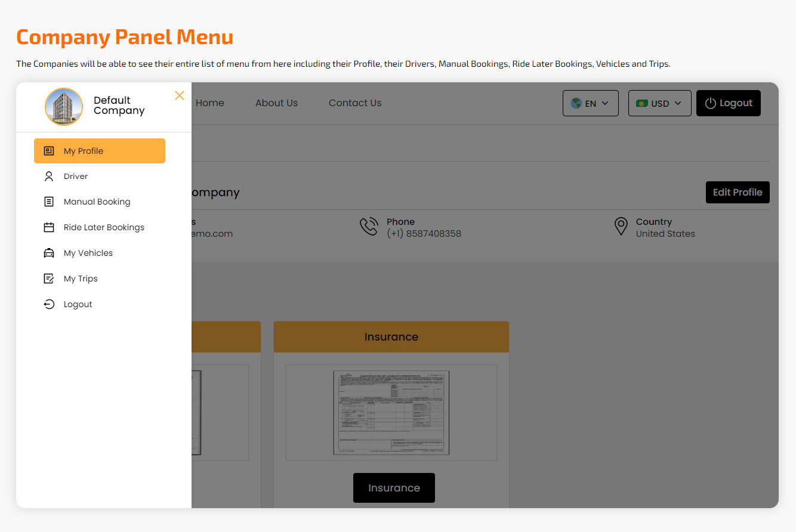Click the sidebar Logout arrow icon

click(x=49, y=304)
